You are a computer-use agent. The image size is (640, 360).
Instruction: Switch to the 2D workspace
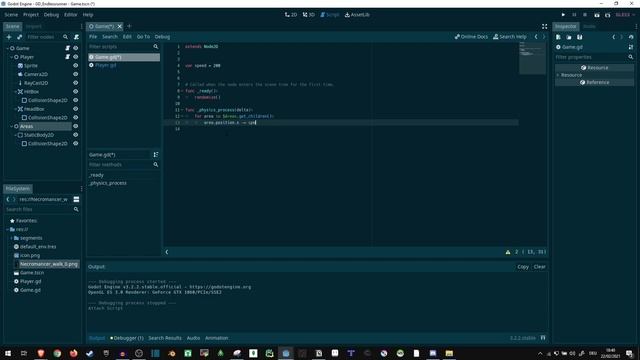pyautogui.click(x=291, y=15)
